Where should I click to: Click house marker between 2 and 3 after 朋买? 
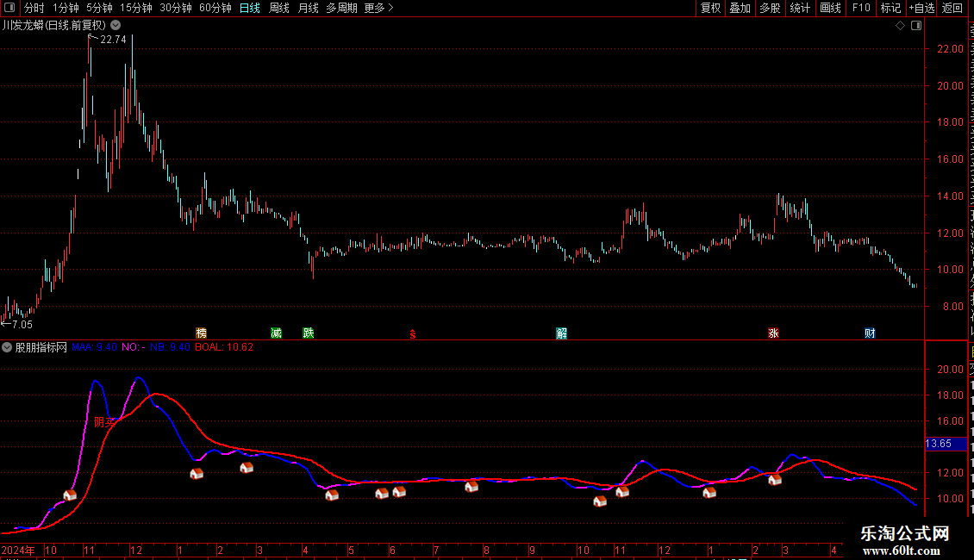click(247, 468)
